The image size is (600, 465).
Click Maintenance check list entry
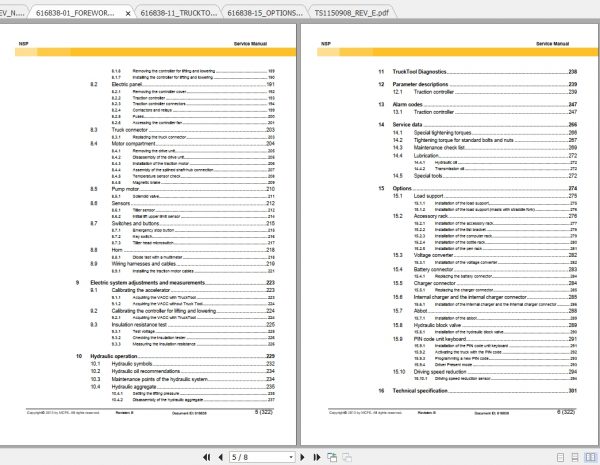[484, 148]
